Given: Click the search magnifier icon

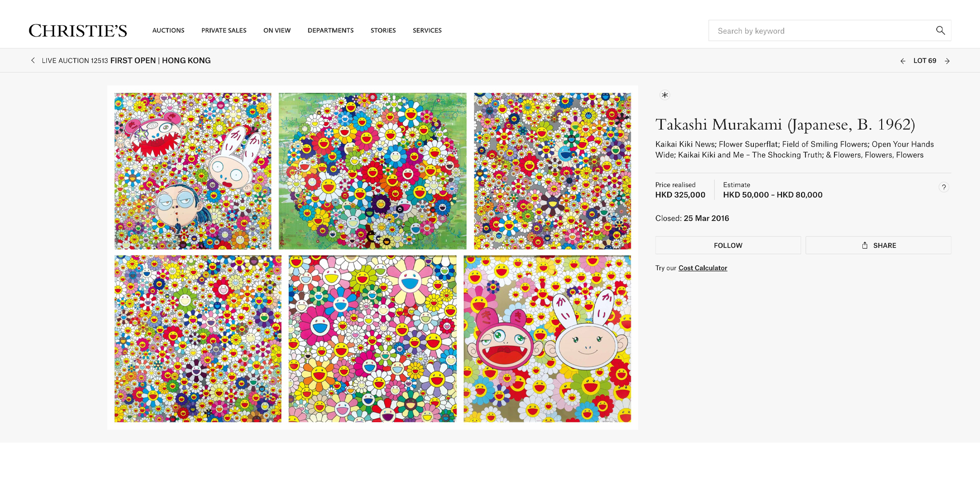Looking at the screenshot, I should (x=940, y=30).
